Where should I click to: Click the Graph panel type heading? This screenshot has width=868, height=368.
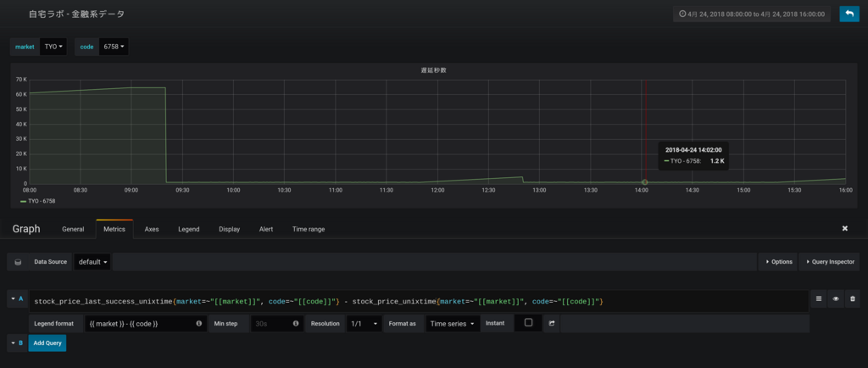click(26, 229)
